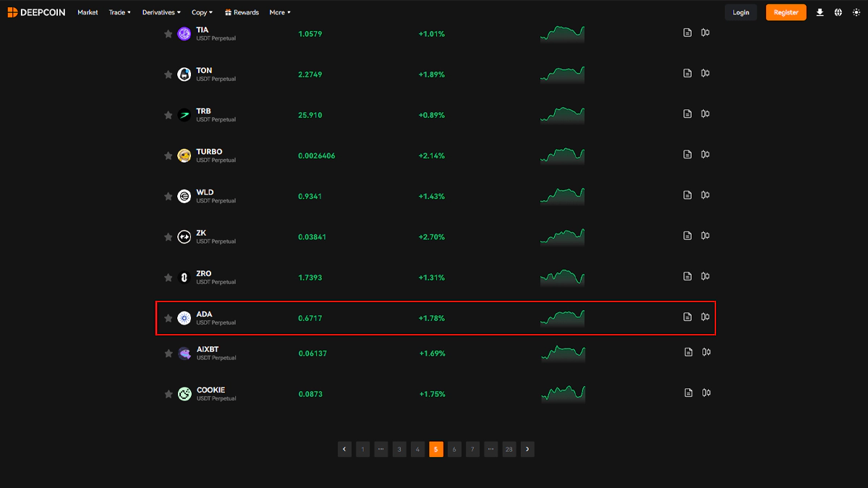The width and height of the screenshot is (868, 488).
Task: Click the download app icon in header
Action: (x=820, y=12)
